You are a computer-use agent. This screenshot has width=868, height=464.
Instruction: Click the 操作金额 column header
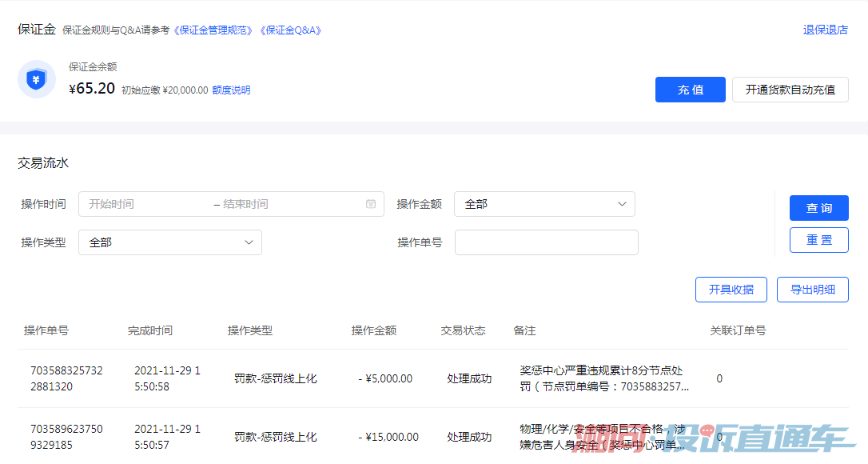pyautogui.click(x=374, y=330)
